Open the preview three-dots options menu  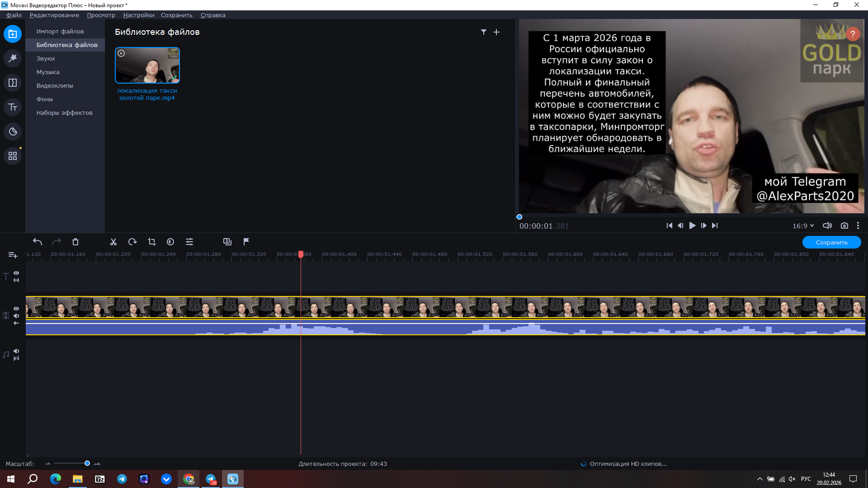point(858,225)
